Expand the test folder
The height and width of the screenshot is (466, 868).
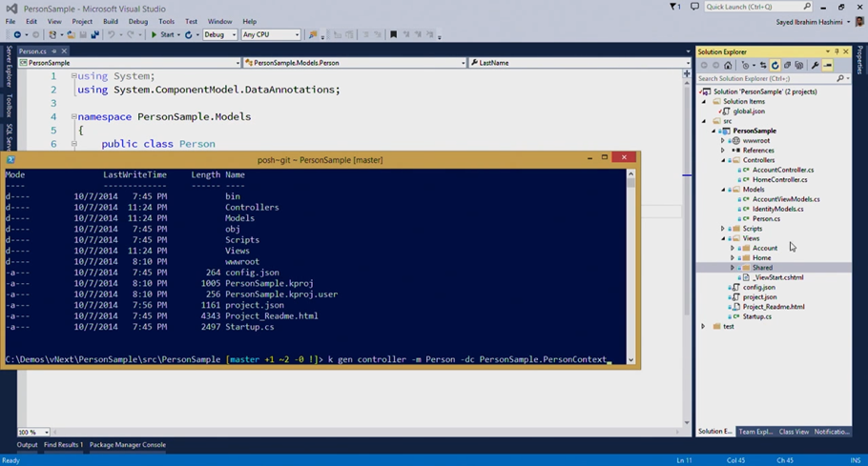(x=703, y=327)
